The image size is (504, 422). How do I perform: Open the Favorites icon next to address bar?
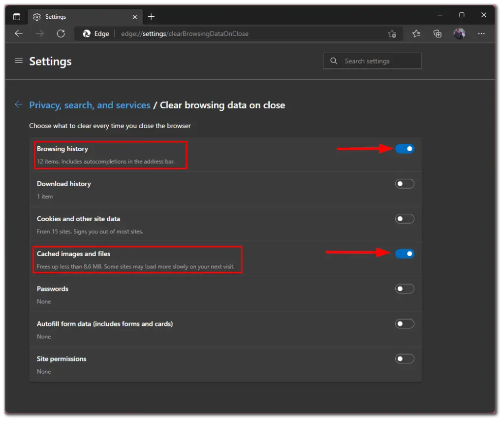[416, 33]
